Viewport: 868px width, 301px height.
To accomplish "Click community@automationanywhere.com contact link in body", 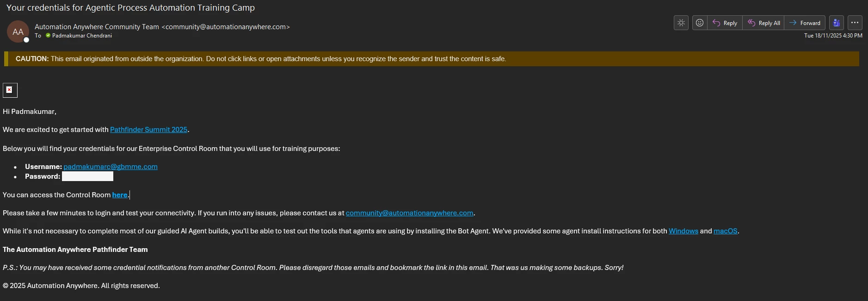I will tap(409, 213).
